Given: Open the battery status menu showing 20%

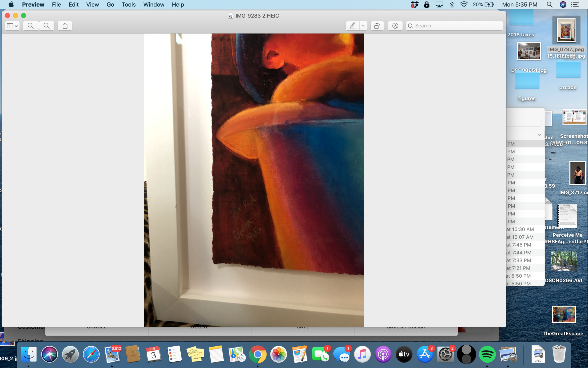Looking at the screenshot, I should click(484, 4).
